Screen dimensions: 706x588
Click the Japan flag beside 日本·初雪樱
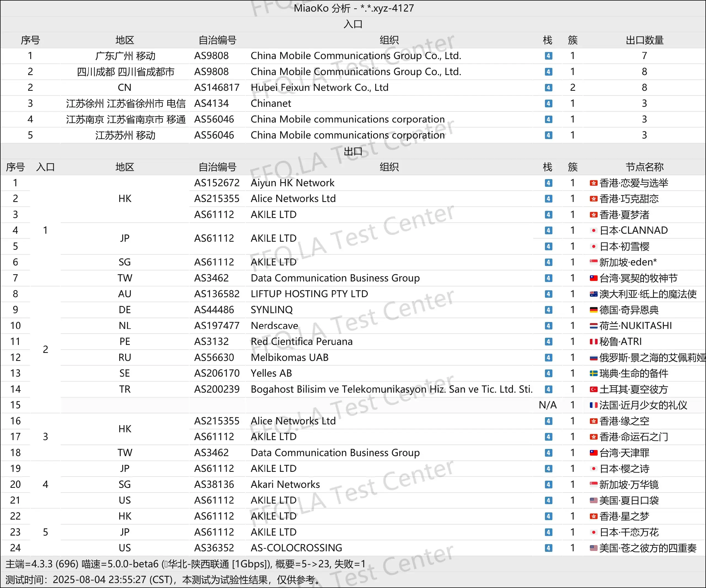[x=593, y=247]
